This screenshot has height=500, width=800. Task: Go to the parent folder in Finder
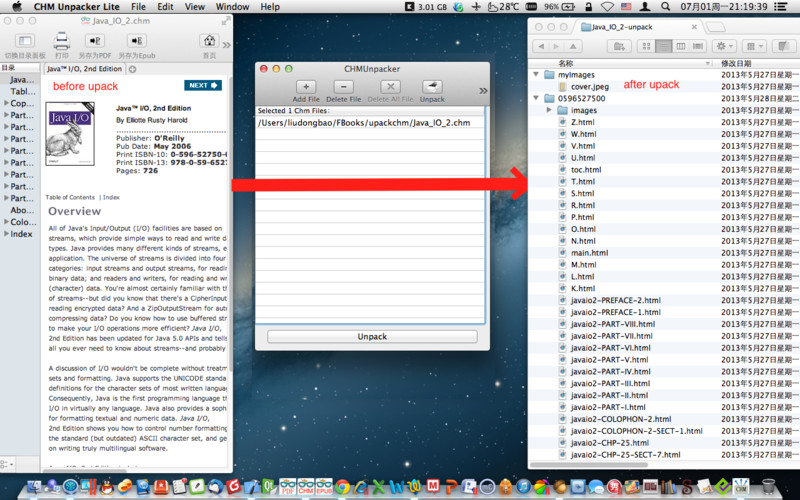573,46
